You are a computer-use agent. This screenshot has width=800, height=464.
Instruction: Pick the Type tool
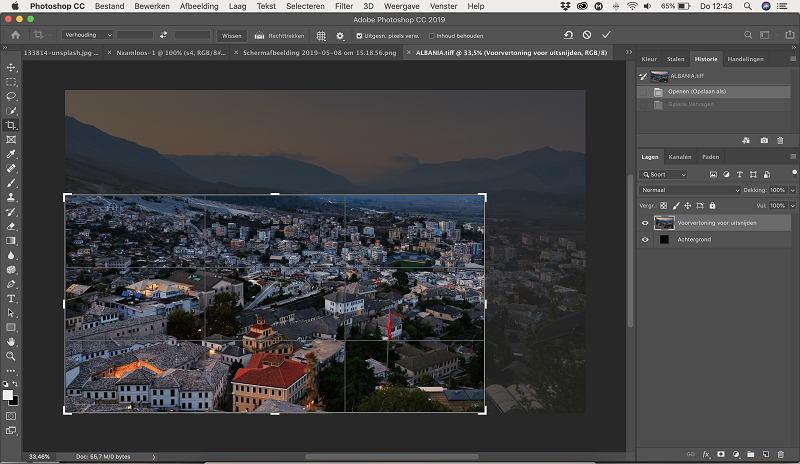point(11,299)
